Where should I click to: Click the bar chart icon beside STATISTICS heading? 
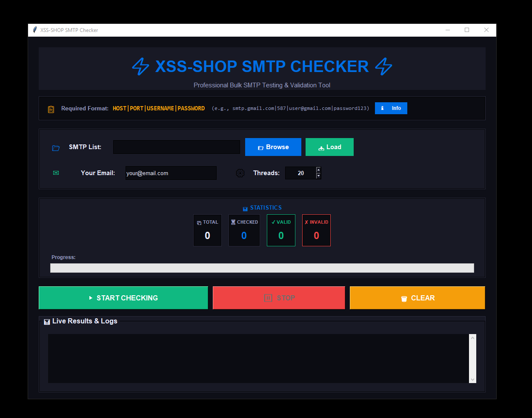coord(245,208)
